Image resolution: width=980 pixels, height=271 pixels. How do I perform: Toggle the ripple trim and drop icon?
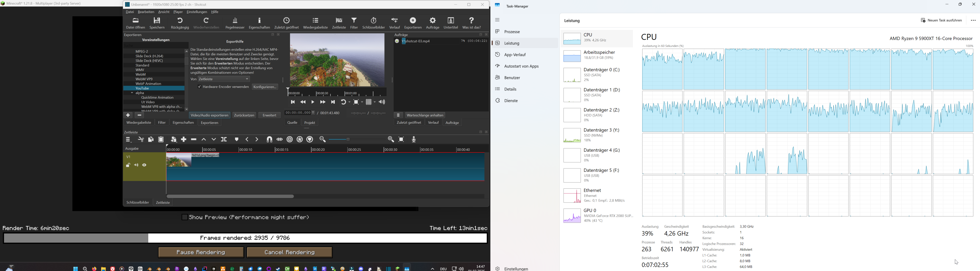[x=289, y=139]
